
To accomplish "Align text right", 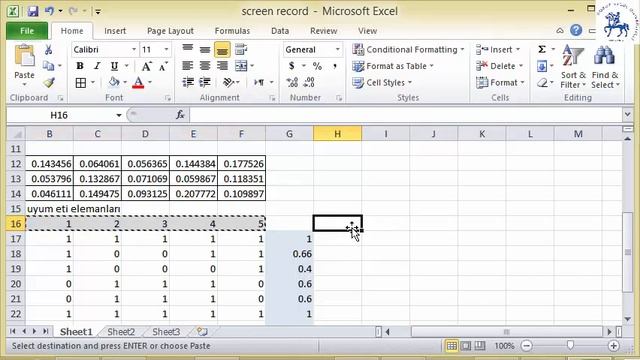I will (222, 66).
